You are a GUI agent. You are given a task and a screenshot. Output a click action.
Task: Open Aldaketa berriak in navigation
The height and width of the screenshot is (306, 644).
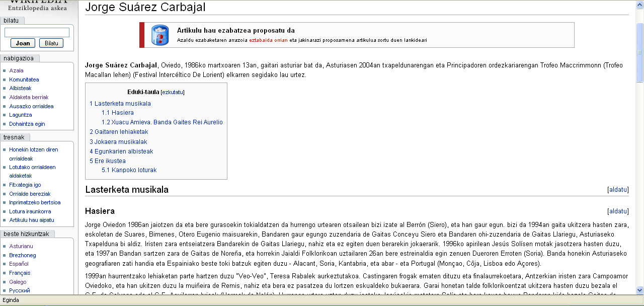tap(29, 97)
